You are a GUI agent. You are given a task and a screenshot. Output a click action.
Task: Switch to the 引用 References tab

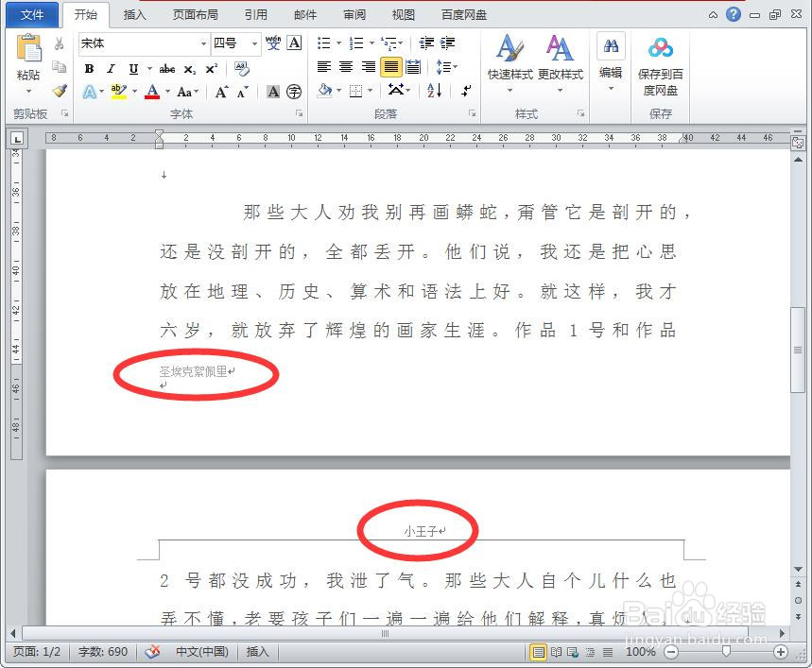pos(256,14)
